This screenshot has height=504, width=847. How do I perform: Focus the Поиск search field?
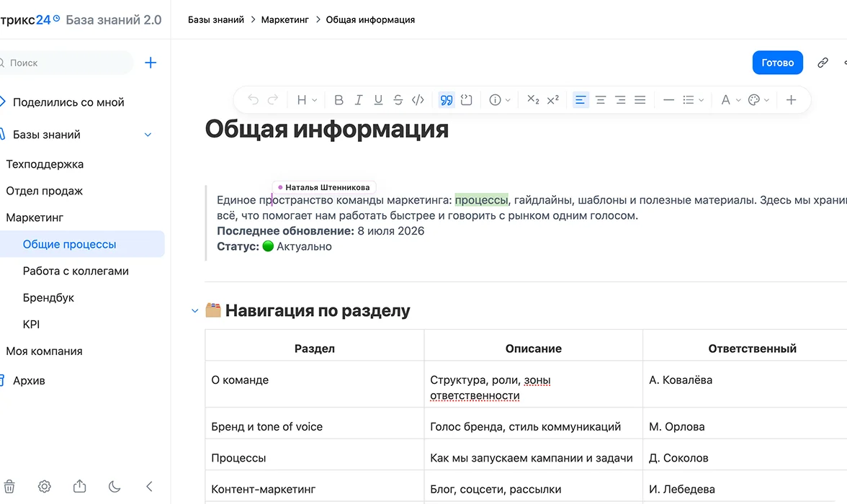pyautogui.click(x=65, y=63)
